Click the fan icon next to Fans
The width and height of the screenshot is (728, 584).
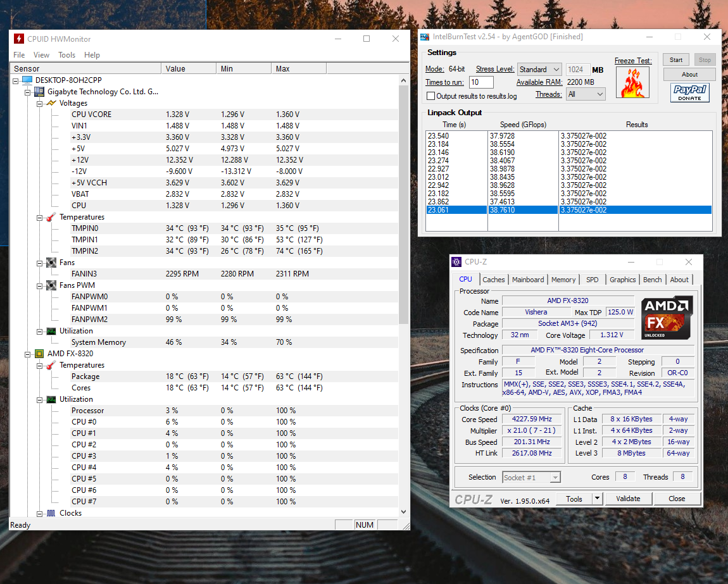[51, 263]
